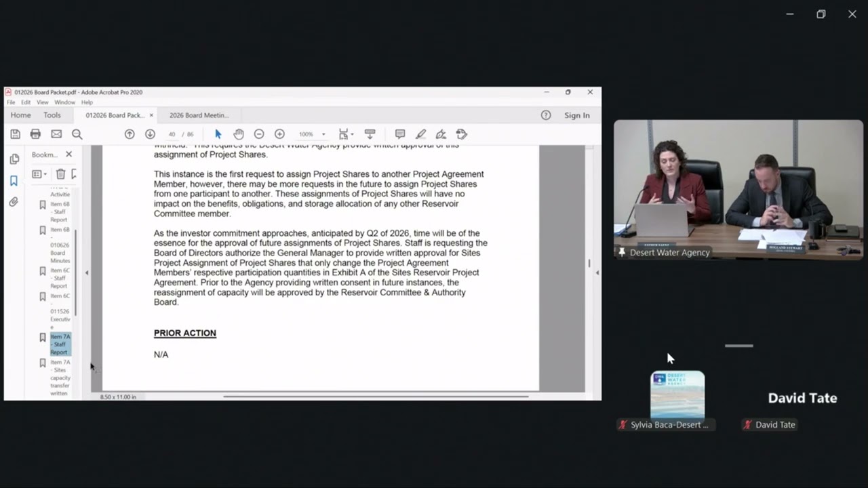
Task: Toggle the Bookmarks panel icon
Action: (x=14, y=181)
